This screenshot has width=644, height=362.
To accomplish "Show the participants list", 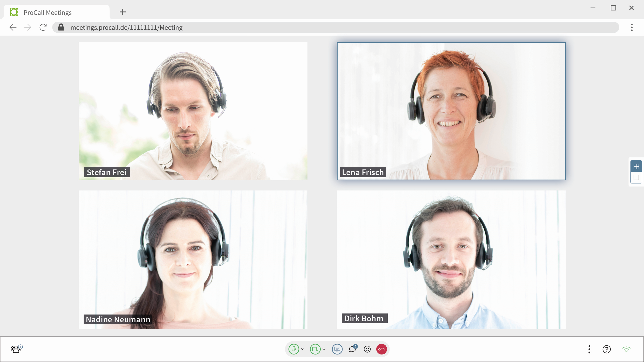I will pos(16,349).
